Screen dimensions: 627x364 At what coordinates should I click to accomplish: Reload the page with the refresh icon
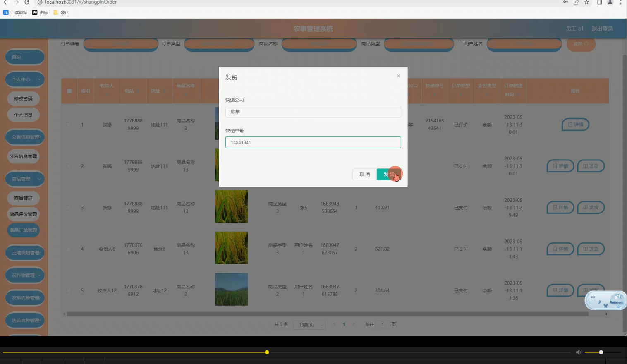[27, 2]
